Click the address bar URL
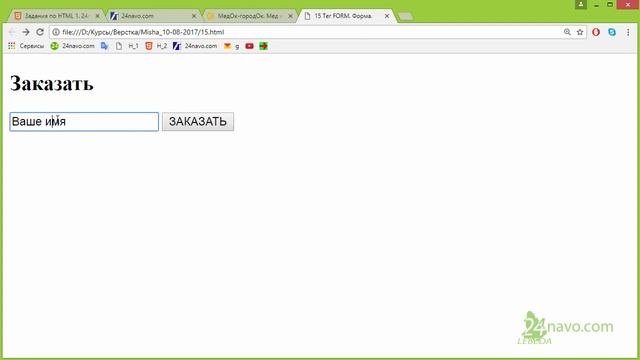 click(x=143, y=32)
